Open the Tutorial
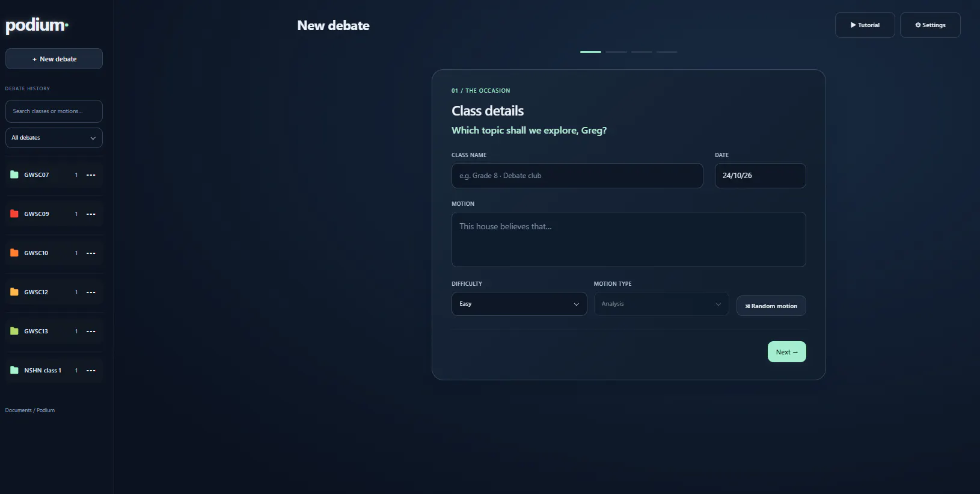Image resolution: width=980 pixels, height=494 pixels. [865, 25]
